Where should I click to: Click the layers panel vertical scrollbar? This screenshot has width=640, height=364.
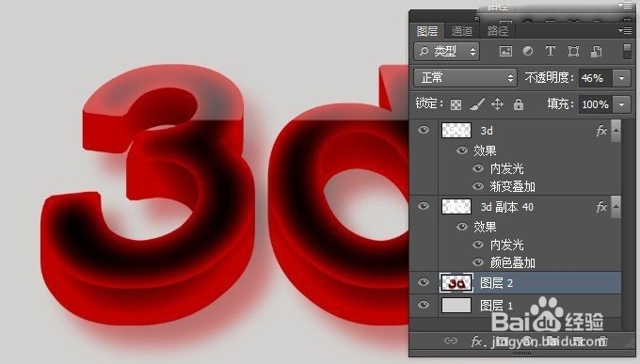tap(628, 225)
